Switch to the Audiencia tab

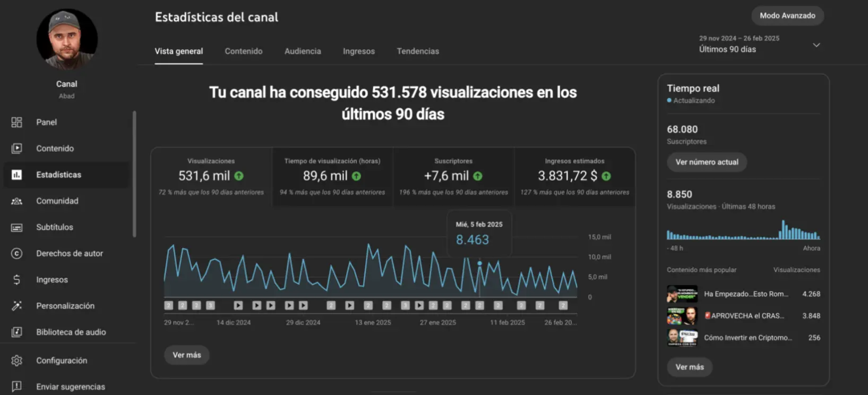click(x=303, y=51)
